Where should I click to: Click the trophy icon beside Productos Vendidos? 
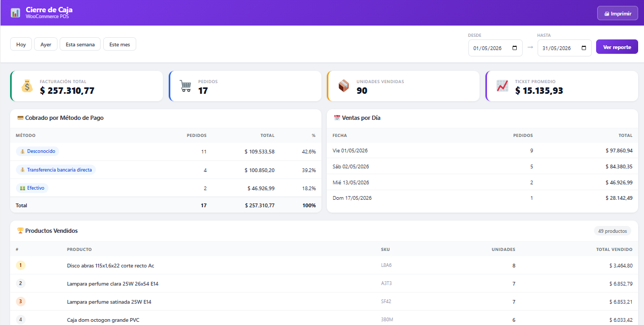pos(20,231)
